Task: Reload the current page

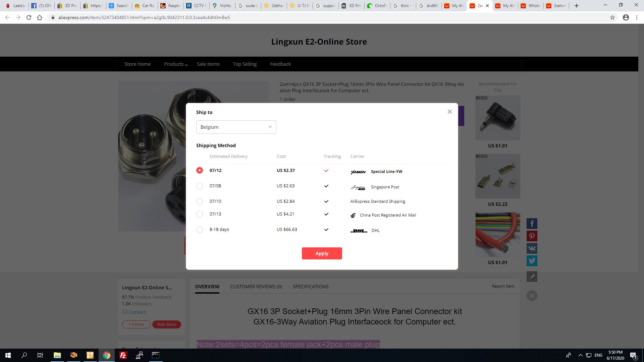Action: click(x=29, y=17)
